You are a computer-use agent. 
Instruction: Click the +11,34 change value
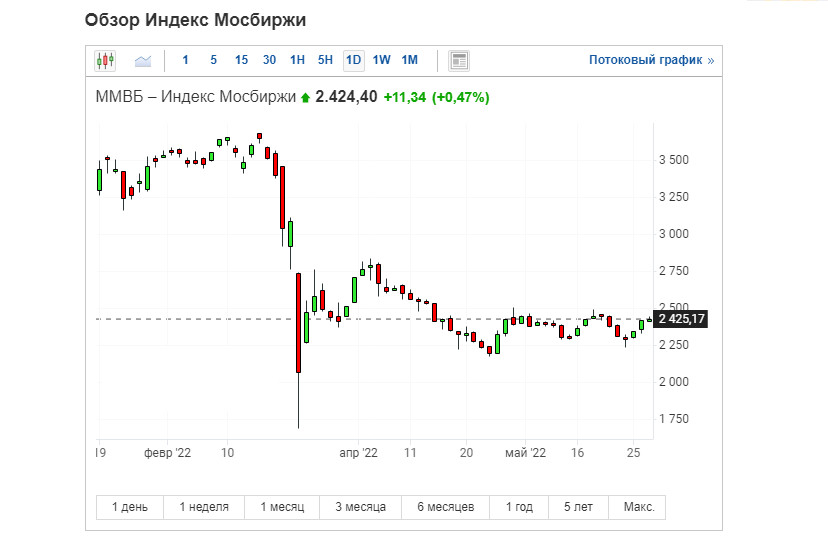404,97
